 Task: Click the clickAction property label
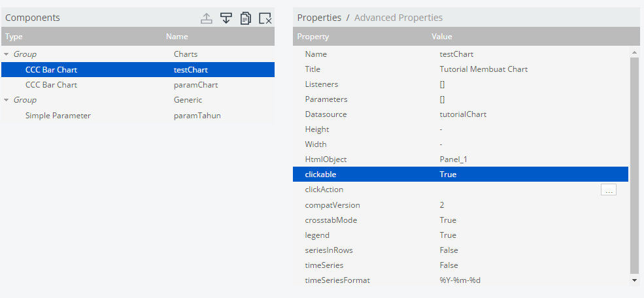(324, 190)
